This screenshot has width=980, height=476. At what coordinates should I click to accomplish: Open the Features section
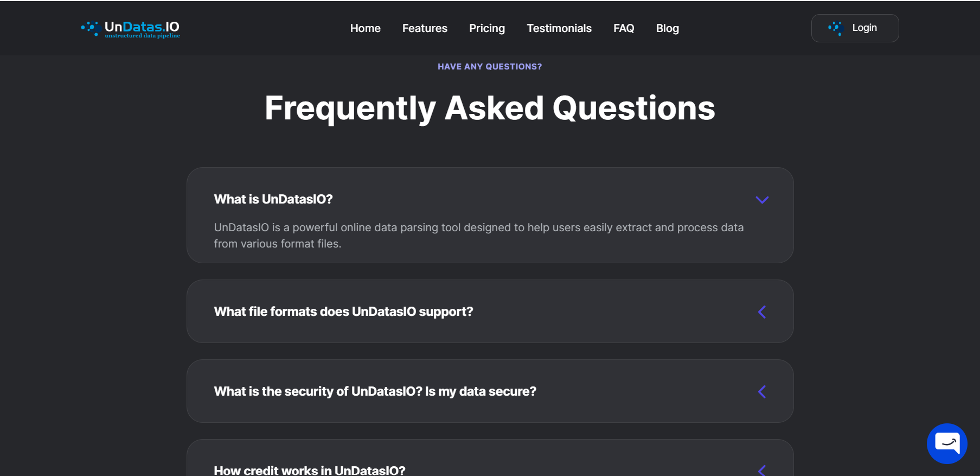425,28
